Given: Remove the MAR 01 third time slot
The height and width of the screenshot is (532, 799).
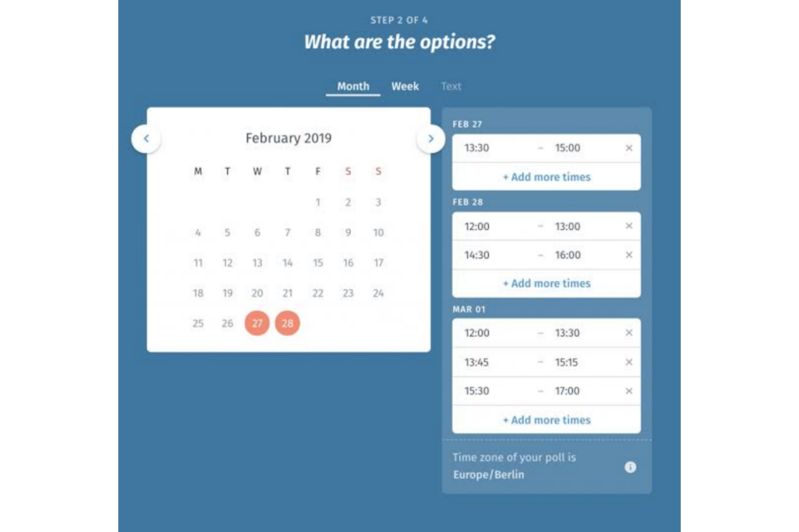Looking at the screenshot, I should (x=628, y=391).
